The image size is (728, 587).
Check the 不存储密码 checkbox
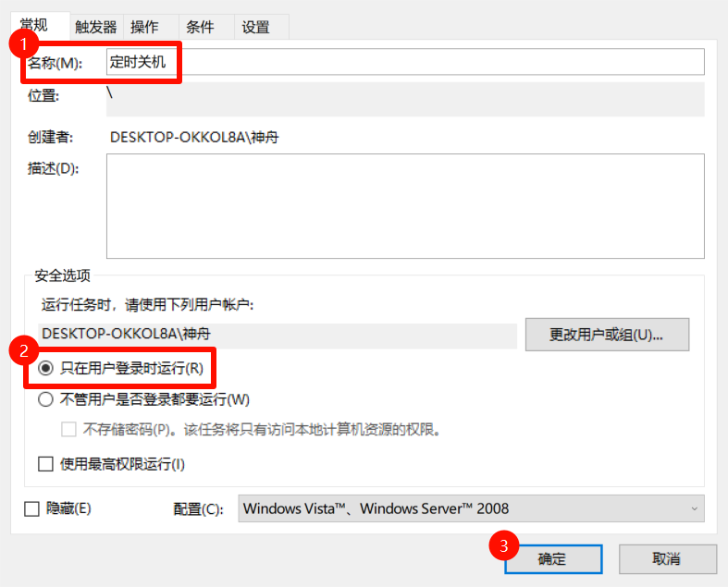coord(68,430)
